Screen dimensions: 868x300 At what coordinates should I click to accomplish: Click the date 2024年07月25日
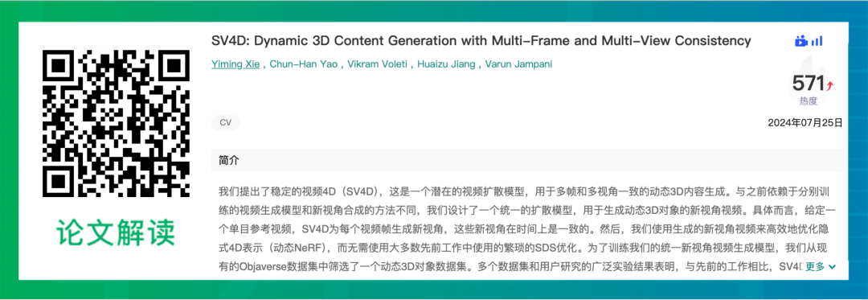pos(805,123)
